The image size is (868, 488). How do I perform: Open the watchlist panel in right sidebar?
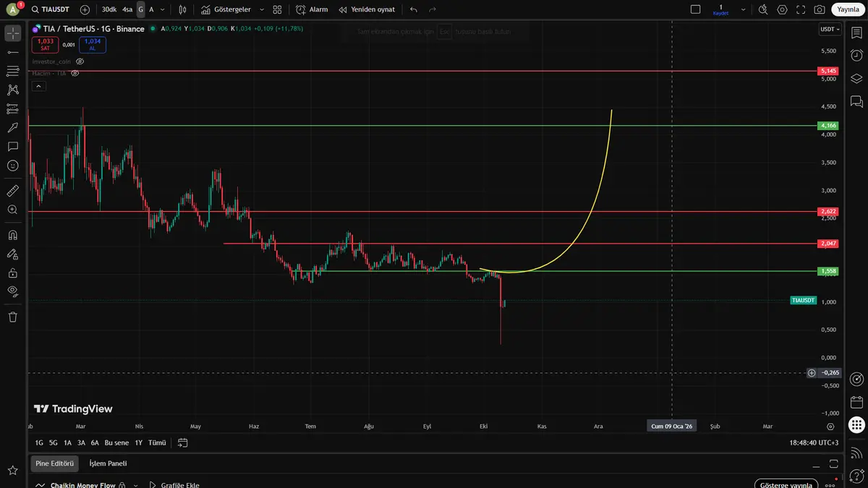point(856,33)
